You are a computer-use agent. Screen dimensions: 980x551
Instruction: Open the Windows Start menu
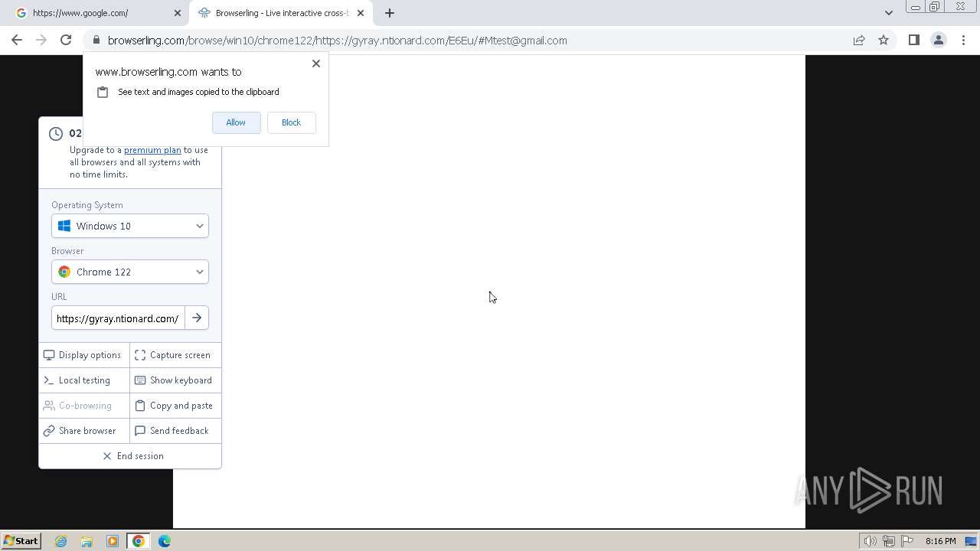click(x=21, y=541)
